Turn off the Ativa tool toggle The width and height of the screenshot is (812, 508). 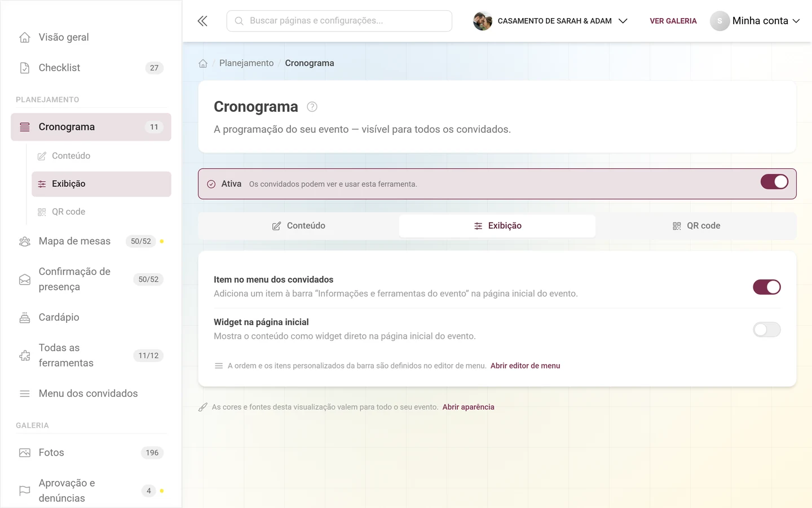pos(774,182)
